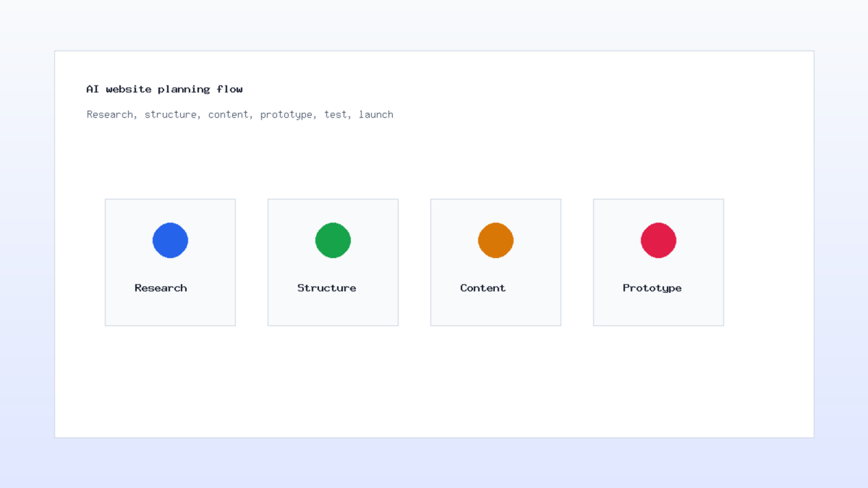Viewport: 868px width, 488px height.
Task: Click empty space below Content card label
Action: click(x=496, y=310)
